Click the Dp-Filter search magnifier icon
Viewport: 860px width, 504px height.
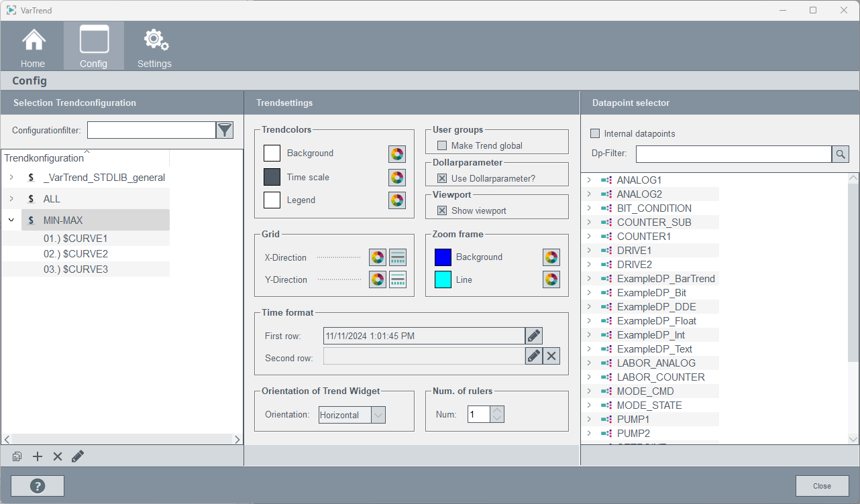[x=841, y=154]
